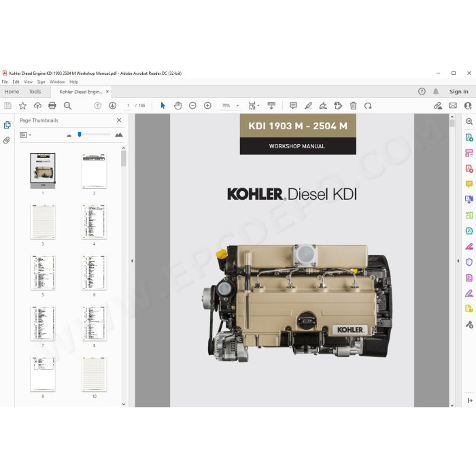476x476 pixels.
Task: Rotate the page with rotate icon
Action: 368,105
